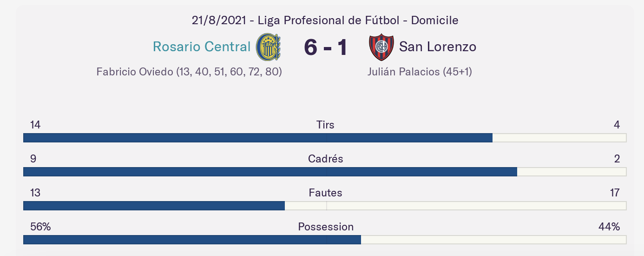Select the 6 - 1 match score

coord(326,47)
